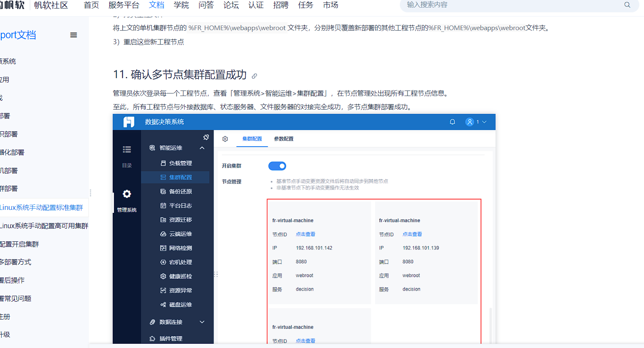644x348 pixels.
Task: Open 招聘 in the top navigation
Action: [281, 5]
